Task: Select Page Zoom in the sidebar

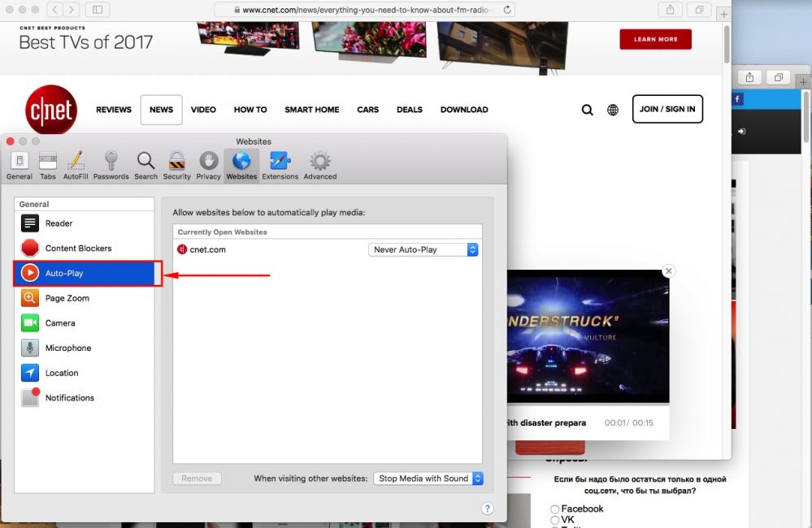Action: click(x=85, y=297)
